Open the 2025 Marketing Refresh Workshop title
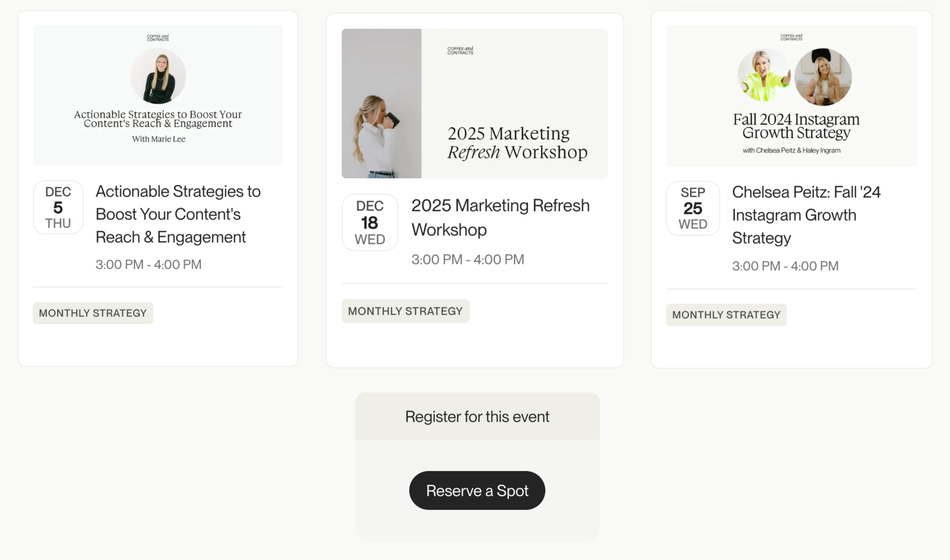 click(500, 217)
